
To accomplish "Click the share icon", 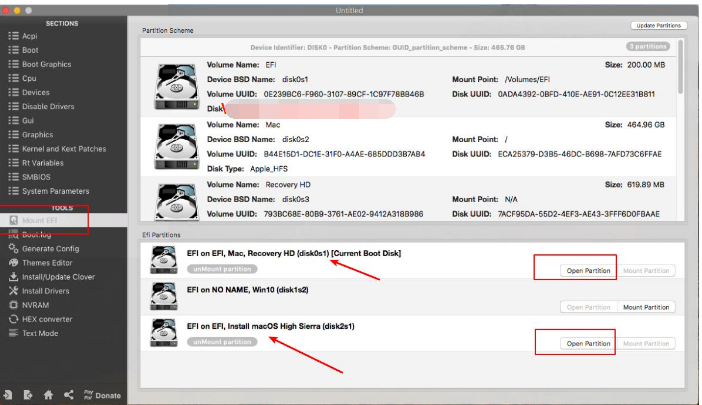I will click(x=68, y=395).
